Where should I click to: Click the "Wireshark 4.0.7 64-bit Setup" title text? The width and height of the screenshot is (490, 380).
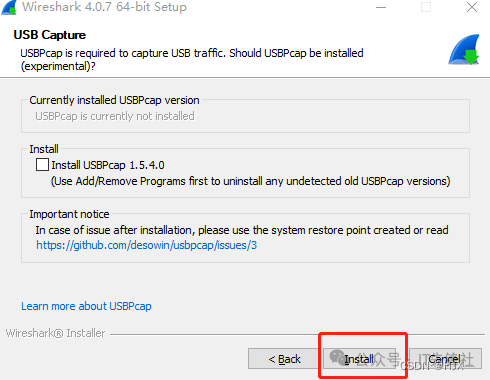(x=104, y=7)
